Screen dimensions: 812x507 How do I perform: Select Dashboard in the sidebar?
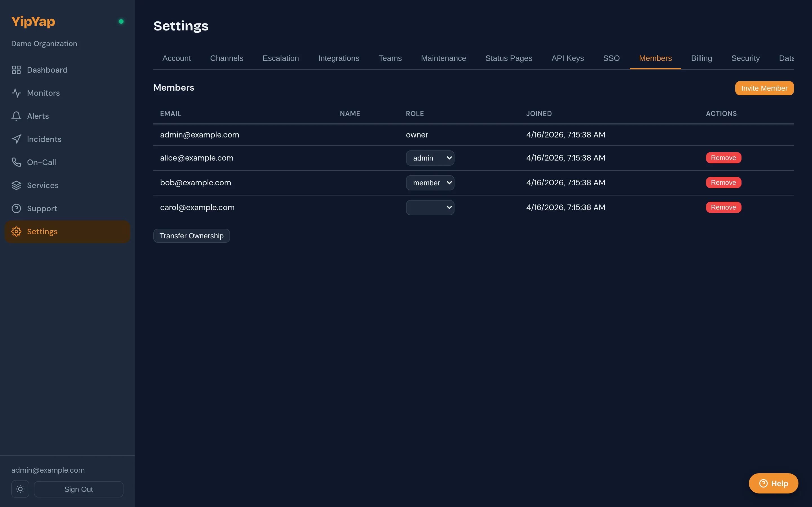click(x=47, y=70)
